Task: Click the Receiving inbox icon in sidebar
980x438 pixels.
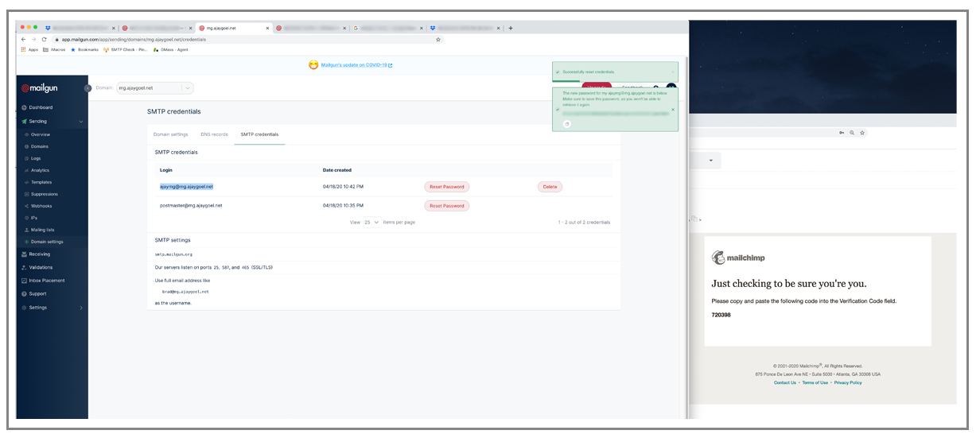Action: (x=24, y=254)
